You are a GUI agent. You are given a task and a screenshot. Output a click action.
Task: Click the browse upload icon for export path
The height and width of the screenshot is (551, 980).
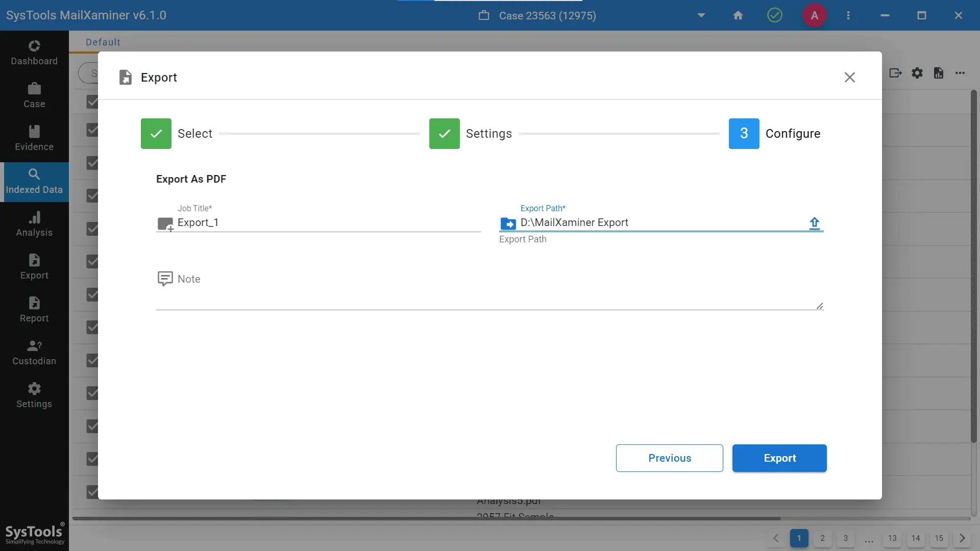pos(815,223)
